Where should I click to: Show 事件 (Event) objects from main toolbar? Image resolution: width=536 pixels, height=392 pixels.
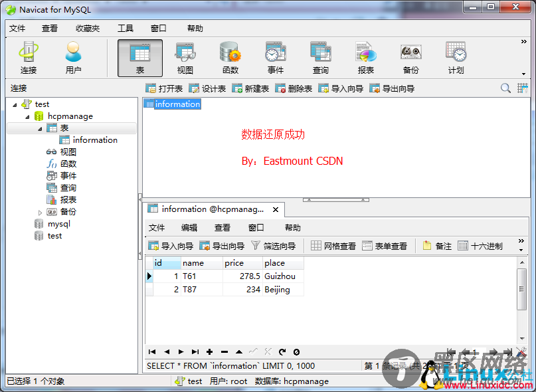point(276,58)
